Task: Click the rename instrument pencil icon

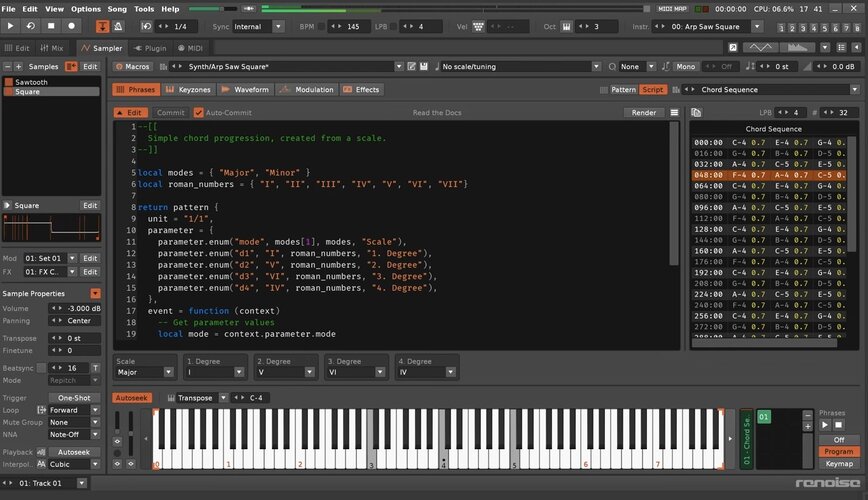Action: pyautogui.click(x=411, y=66)
